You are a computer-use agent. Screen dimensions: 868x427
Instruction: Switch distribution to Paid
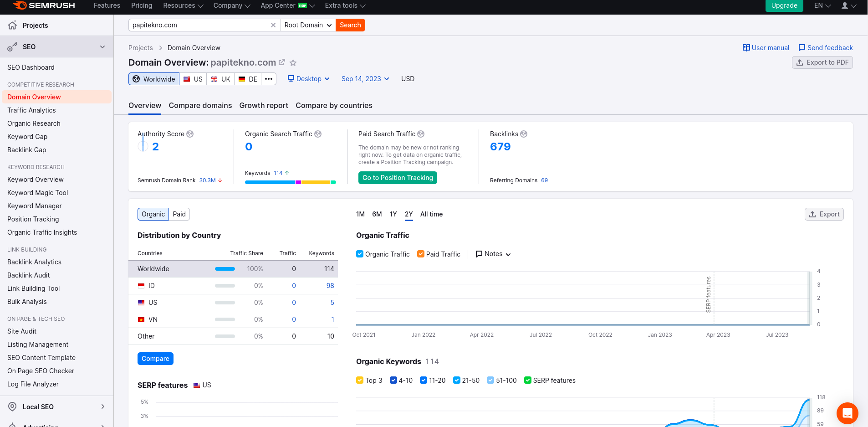point(179,214)
